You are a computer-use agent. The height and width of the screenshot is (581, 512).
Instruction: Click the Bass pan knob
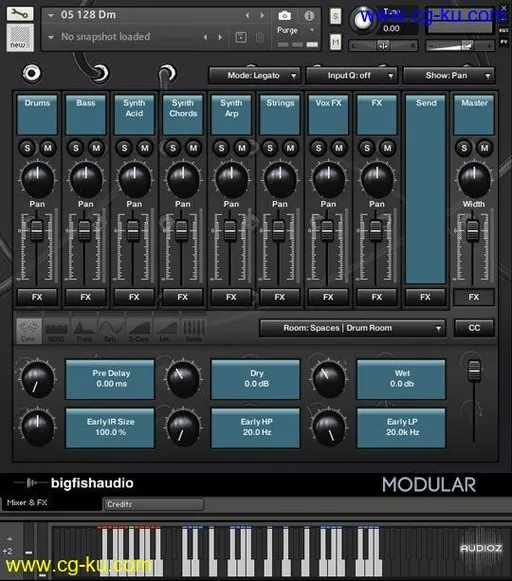pyautogui.click(x=86, y=179)
